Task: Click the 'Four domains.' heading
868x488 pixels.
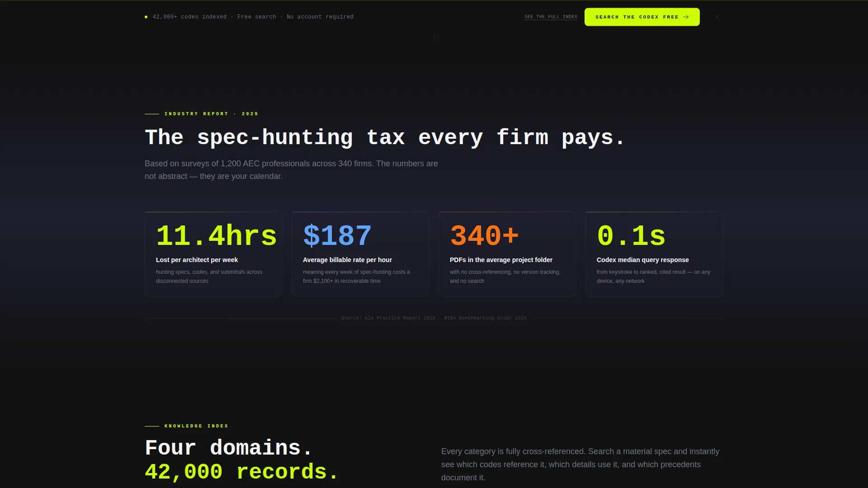Action: [x=229, y=448]
